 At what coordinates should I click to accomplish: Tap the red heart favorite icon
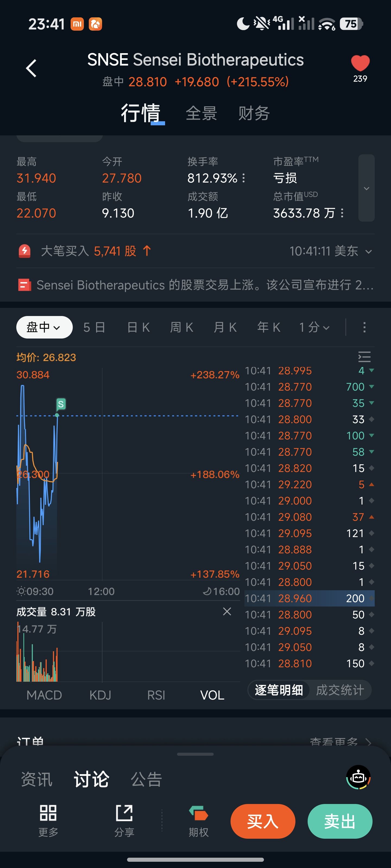coord(360,63)
